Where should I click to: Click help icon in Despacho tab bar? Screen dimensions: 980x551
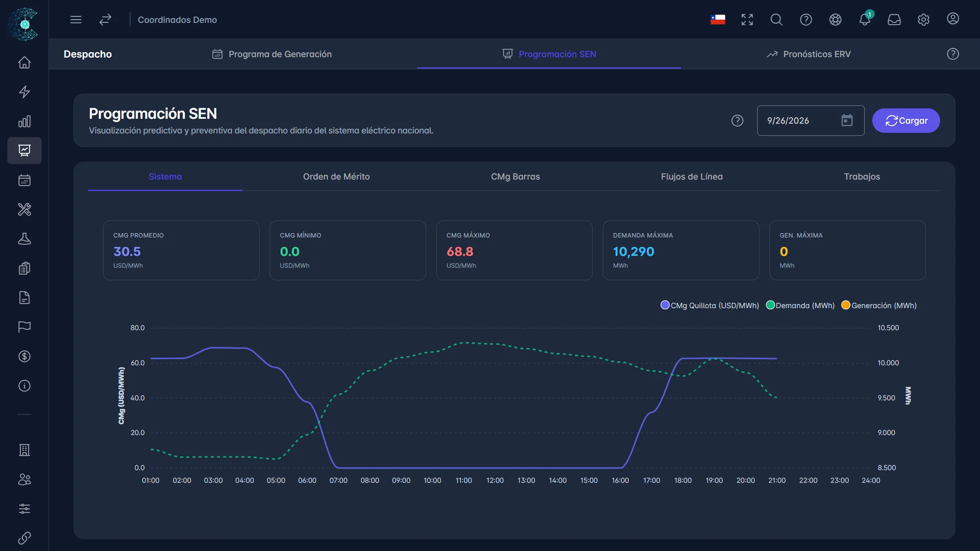(953, 54)
